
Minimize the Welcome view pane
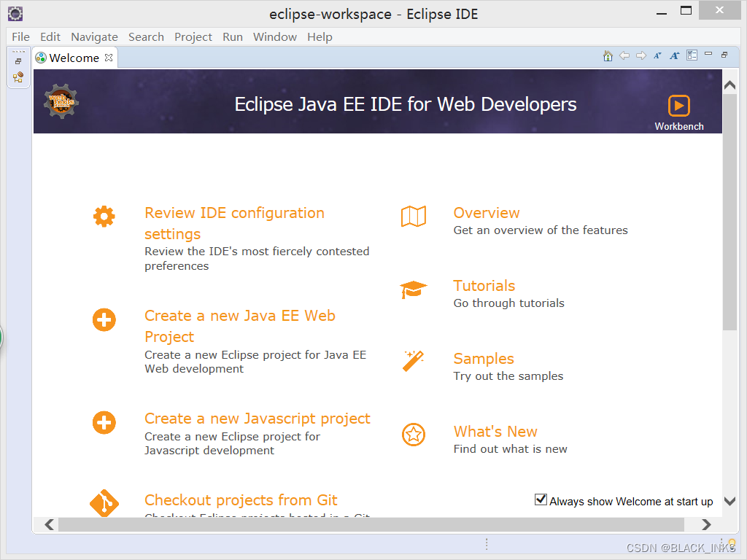click(x=708, y=54)
